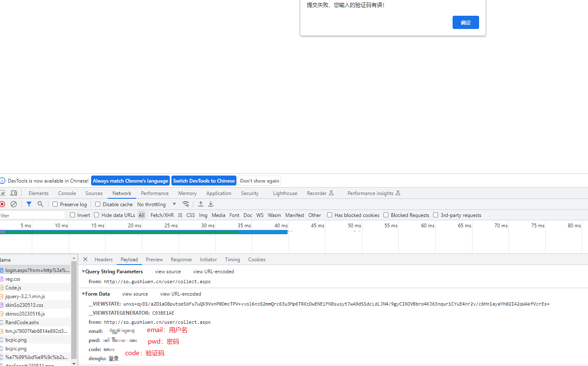Switch to the Performance tab
Screen dimensions: 588x366
click(x=155, y=193)
